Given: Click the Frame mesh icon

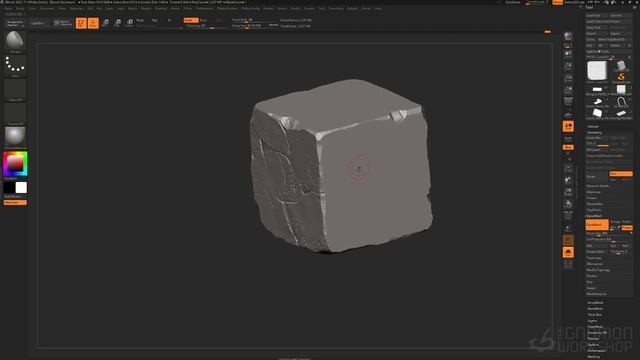Looking at the screenshot, I should point(568,168).
